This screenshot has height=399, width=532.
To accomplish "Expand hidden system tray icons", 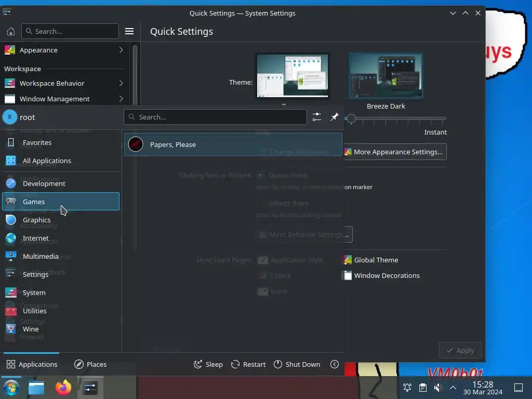I will 453,388.
